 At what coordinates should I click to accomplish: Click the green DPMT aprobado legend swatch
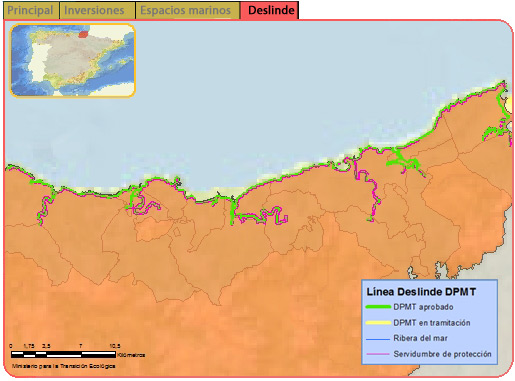click(378, 307)
